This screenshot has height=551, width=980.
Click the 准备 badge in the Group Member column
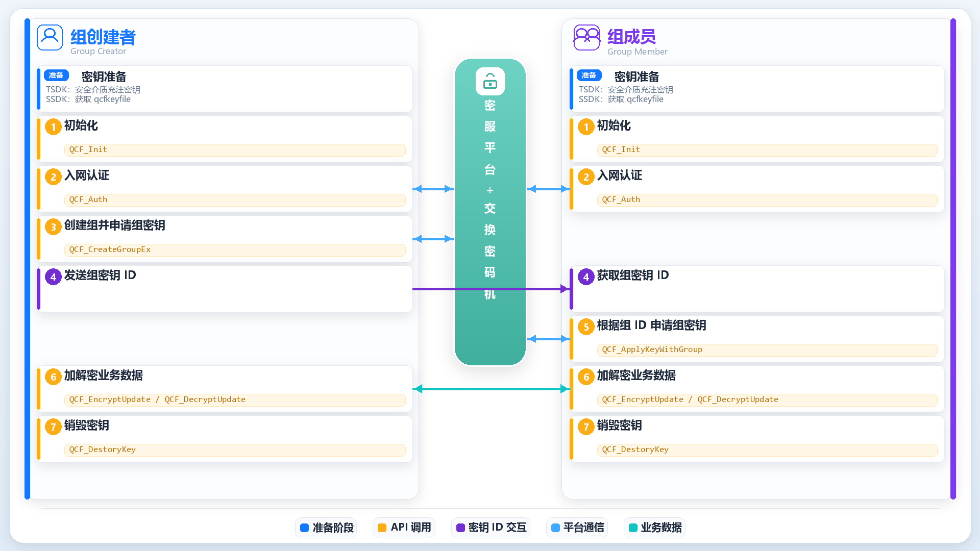pos(589,76)
